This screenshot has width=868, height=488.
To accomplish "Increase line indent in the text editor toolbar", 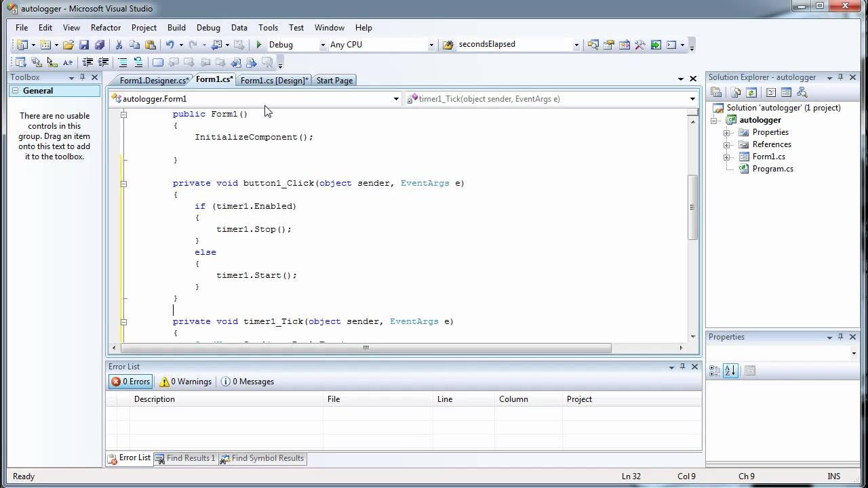I will (x=103, y=62).
